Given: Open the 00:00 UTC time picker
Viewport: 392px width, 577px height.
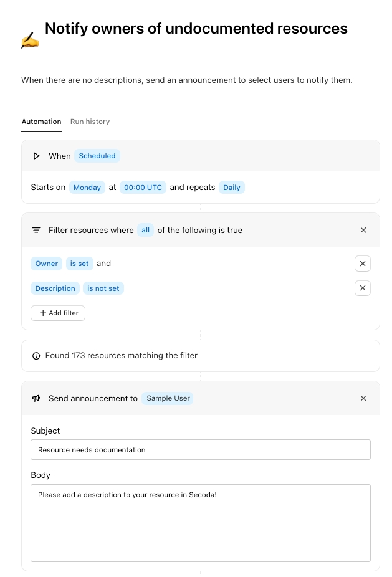Looking at the screenshot, I should (x=143, y=188).
